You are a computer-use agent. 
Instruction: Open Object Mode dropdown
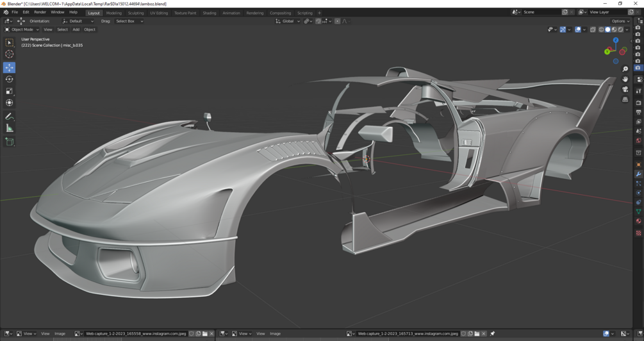click(x=21, y=29)
